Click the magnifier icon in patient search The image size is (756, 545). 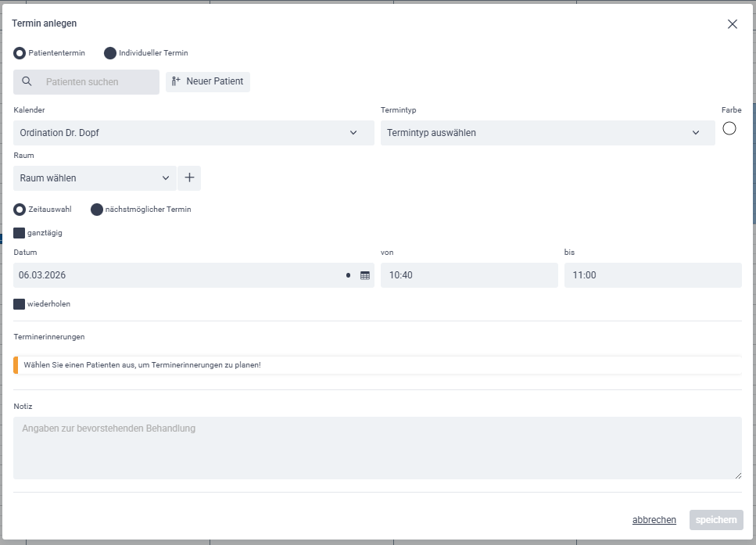click(27, 82)
